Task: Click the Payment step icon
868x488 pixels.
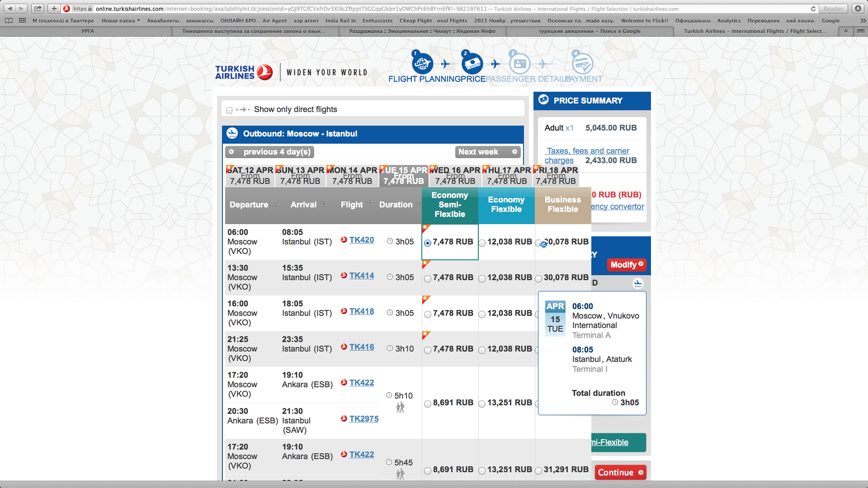Action: 582,64
